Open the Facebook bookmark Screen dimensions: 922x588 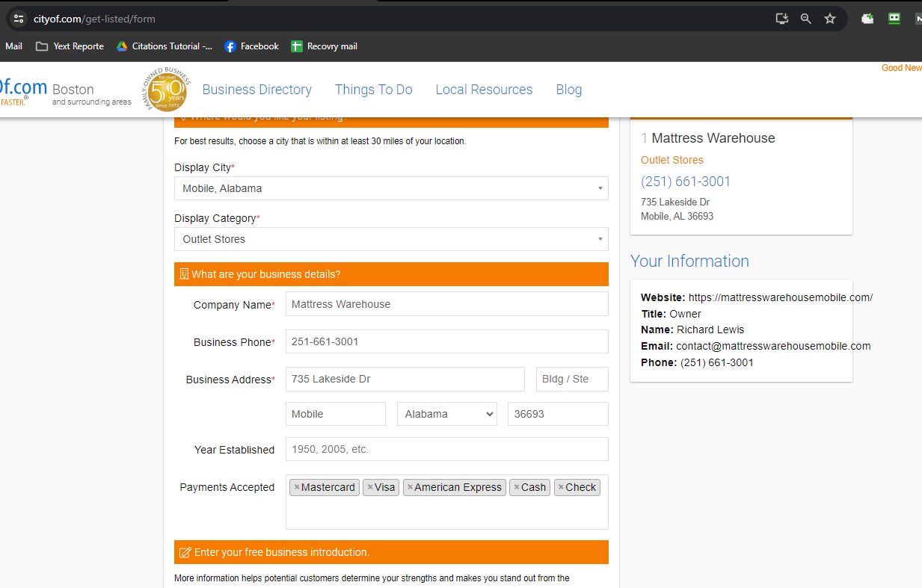[251, 46]
